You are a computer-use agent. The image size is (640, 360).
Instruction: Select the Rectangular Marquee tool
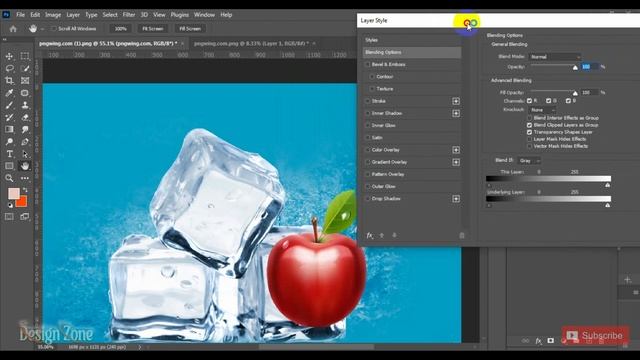(x=25, y=56)
